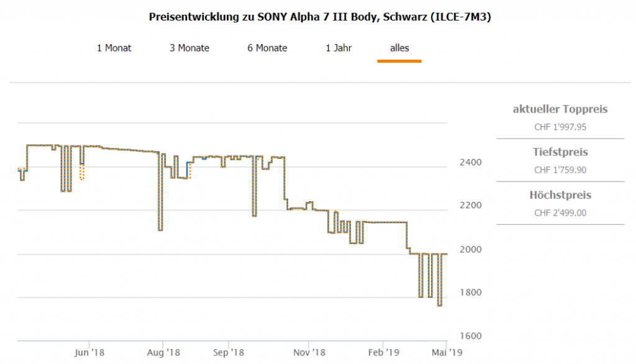Click the Aug '18 x-axis label
This screenshot has width=636, height=364.
pos(163,352)
